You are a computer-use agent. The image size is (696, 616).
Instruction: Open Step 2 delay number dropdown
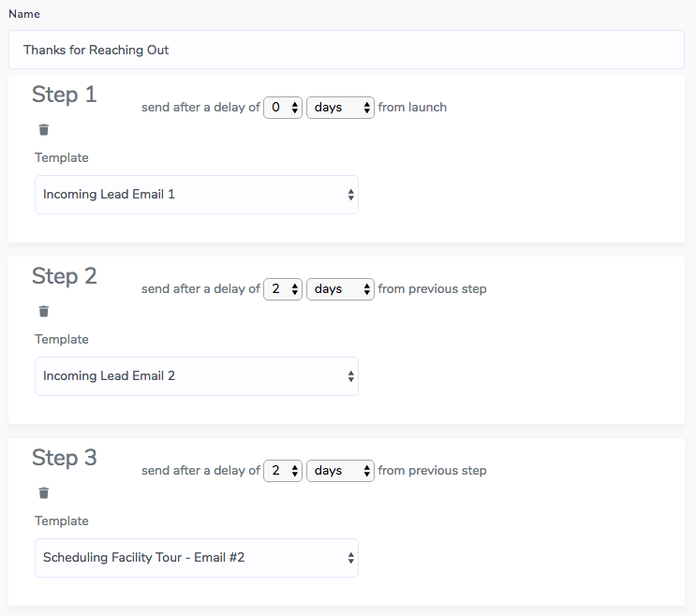(x=283, y=289)
